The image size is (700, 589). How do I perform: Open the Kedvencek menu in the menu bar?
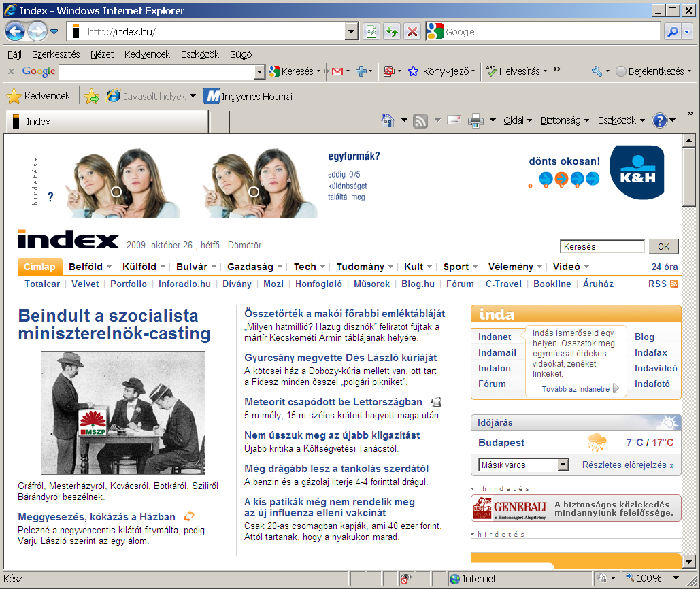[147, 54]
